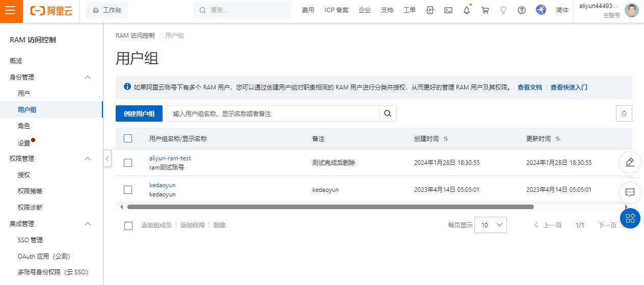Tick the kedaoyun group checkbox
This screenshot has width=644, height=285.
(x=128, y=190)
